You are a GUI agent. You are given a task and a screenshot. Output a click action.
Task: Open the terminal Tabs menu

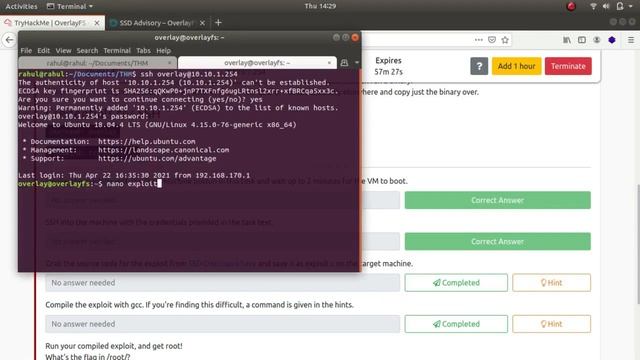click(143, 51)
